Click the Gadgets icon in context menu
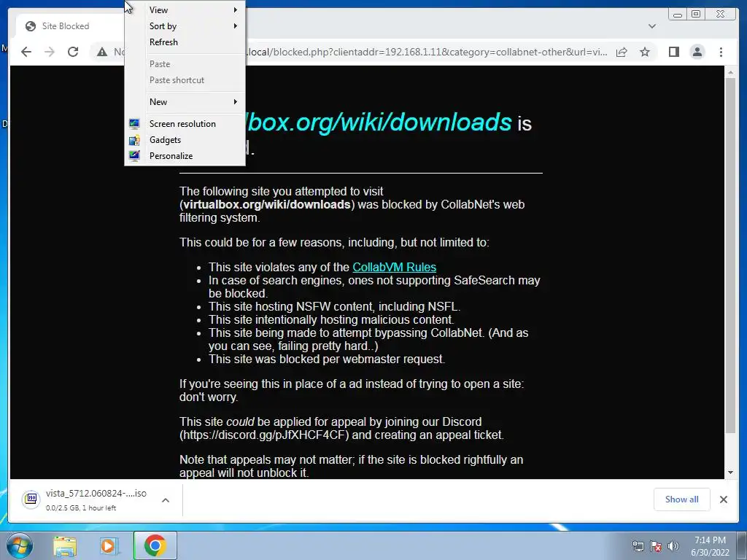The height and width of the screenshot is (560, 747). coord(134,140)
